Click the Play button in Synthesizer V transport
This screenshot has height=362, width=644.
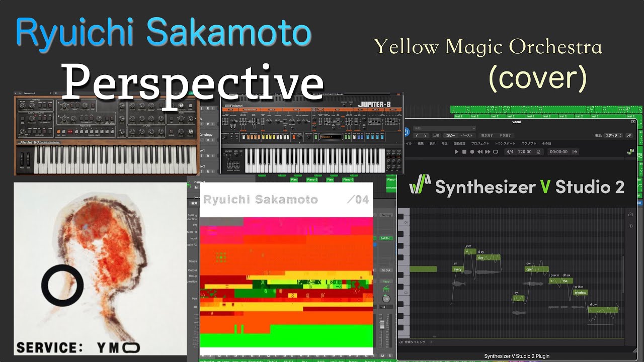coord(457,152)
